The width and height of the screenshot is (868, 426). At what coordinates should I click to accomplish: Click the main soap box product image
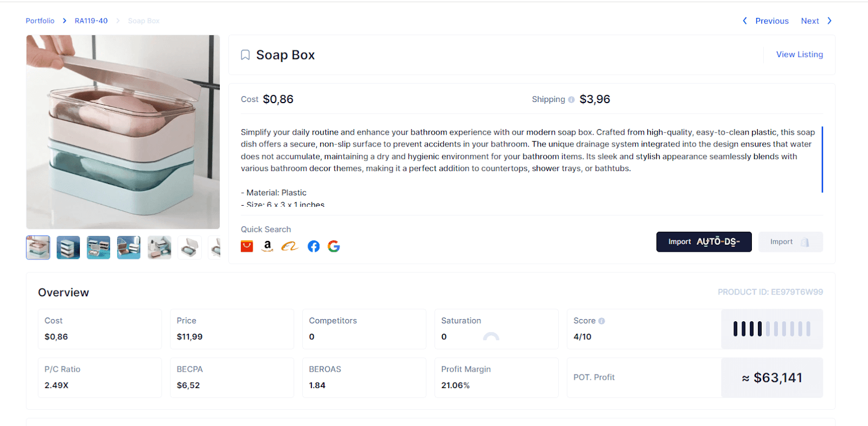point(123,132)
